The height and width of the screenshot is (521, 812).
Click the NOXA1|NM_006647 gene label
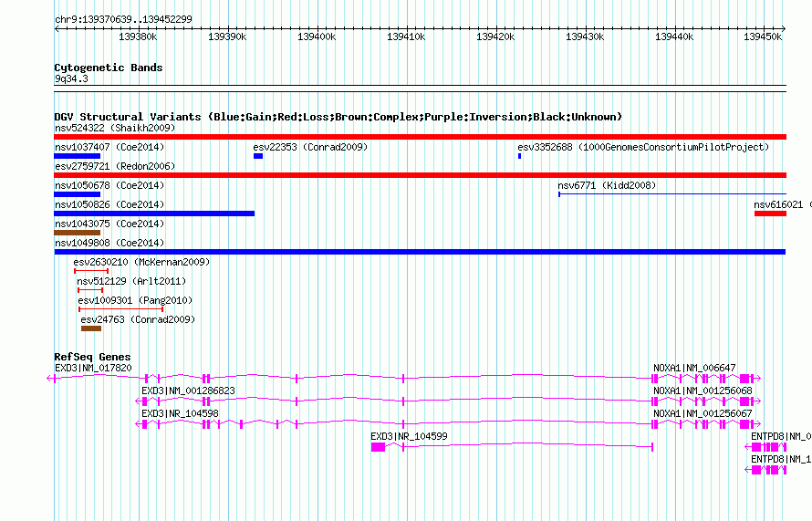tap(694, 368)
